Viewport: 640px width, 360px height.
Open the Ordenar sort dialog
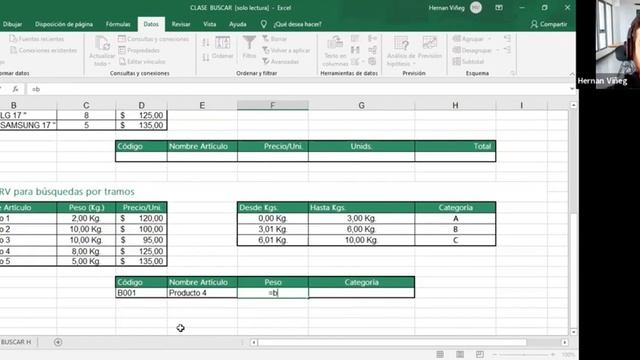(x=222, y=47)
